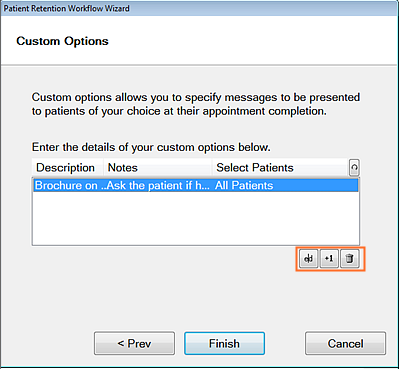Viewport: 399px width, 369px height.
Task: Go back with the Prev button
Action: point(134,343)
